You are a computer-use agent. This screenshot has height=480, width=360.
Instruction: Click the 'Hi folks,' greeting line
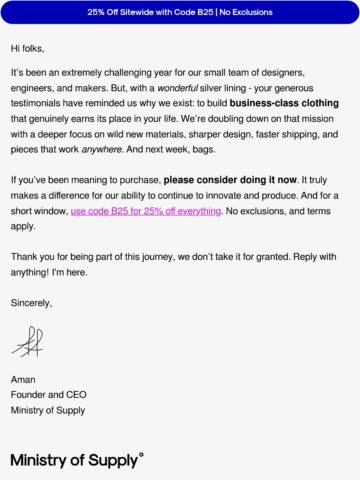tap(28, 49)
